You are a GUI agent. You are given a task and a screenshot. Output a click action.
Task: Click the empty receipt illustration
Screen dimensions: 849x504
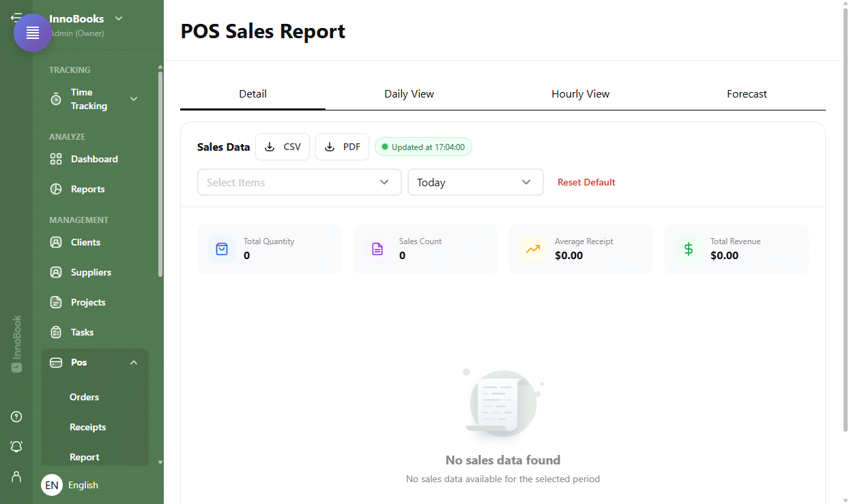coord(503,402)
